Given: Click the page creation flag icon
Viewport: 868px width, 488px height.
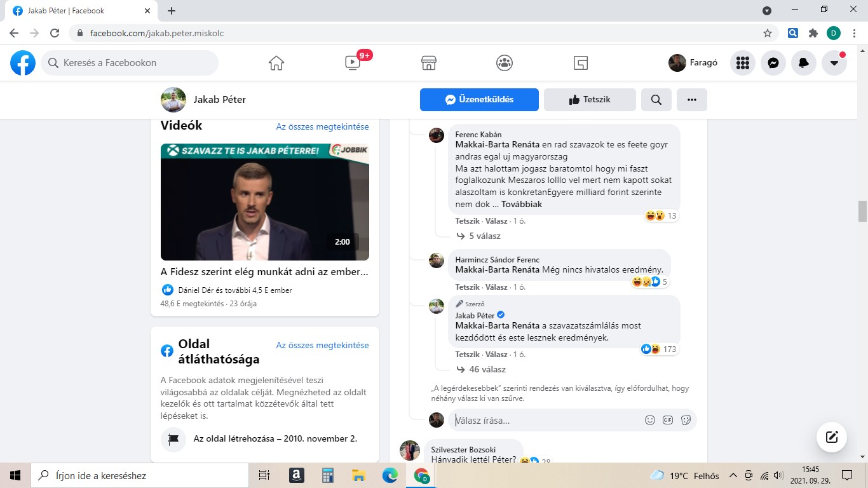Looking at the screenshot, I should (x=173, y=439).
